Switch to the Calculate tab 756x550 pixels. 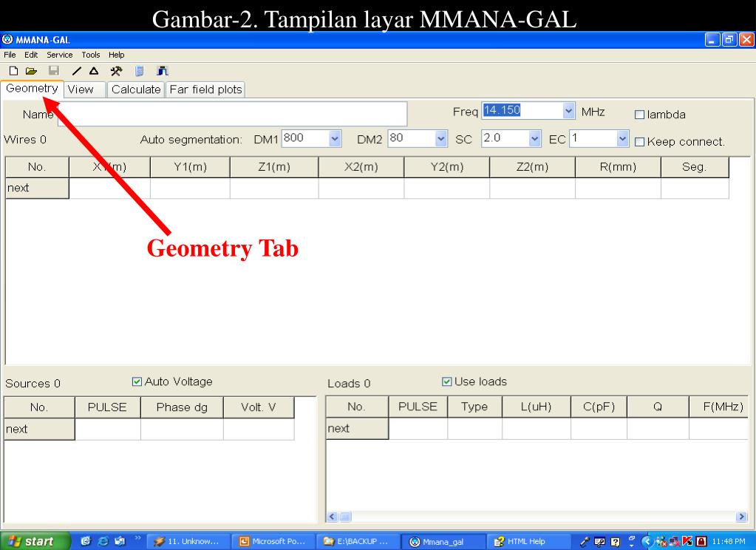tap(136, 89)
